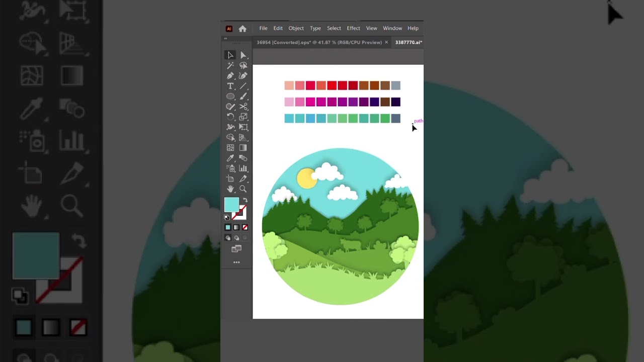
Task: Select the Ellipse tool
Action: [x=230, y=96]
